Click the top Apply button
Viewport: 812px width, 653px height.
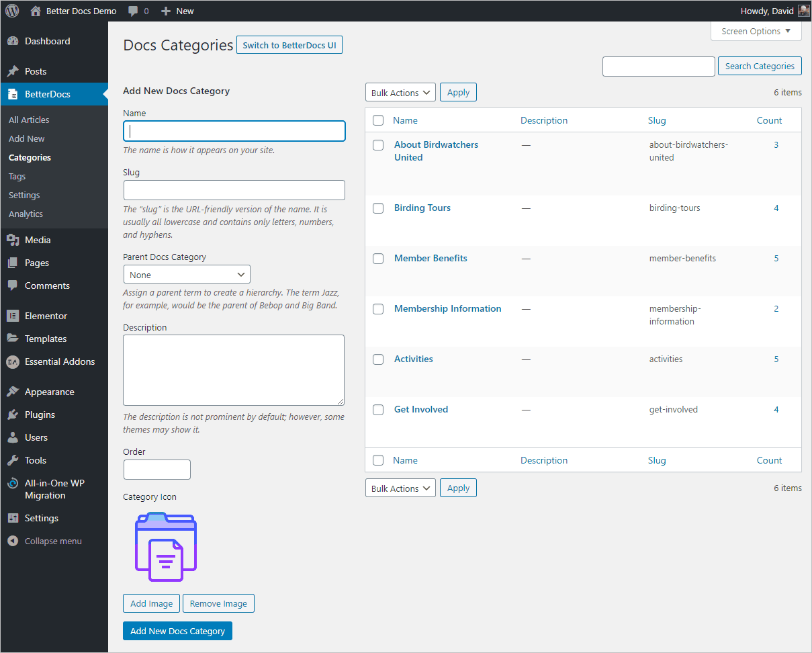(458, 92)
